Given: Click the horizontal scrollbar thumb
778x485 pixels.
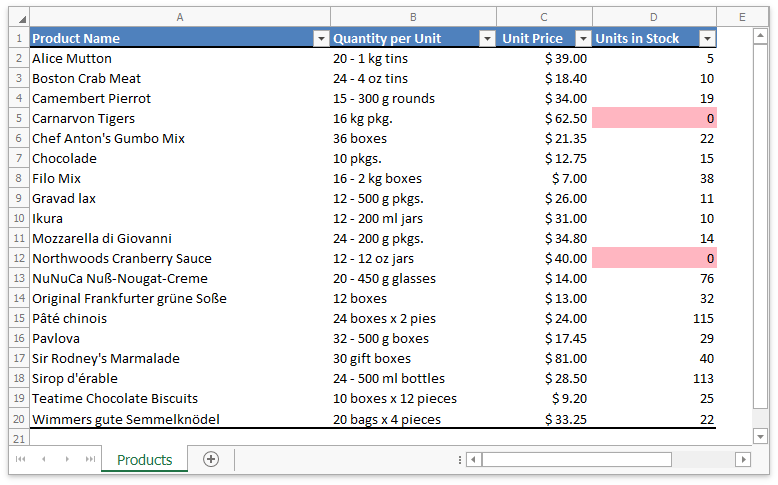Looking at the screenshot, I should [x=577, y=460].
